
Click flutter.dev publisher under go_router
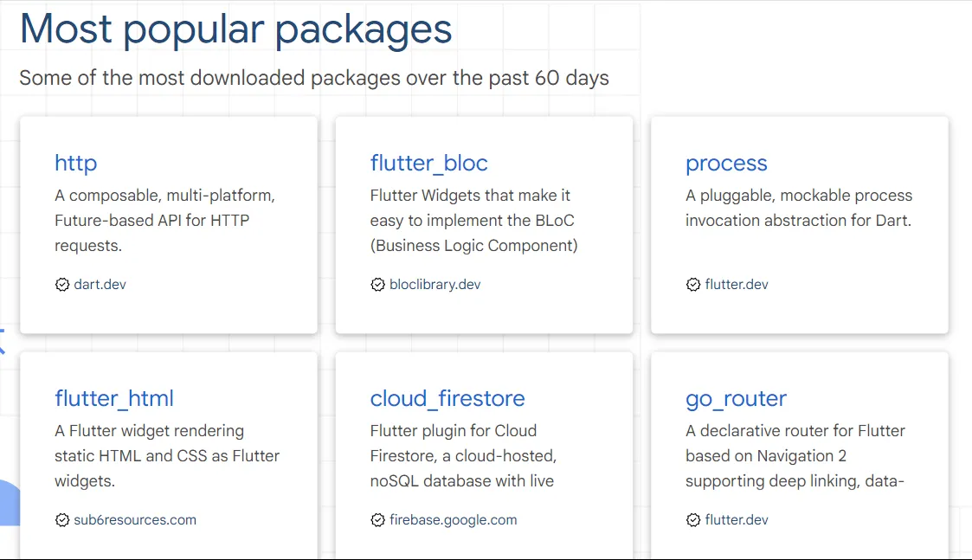(737, 520)
